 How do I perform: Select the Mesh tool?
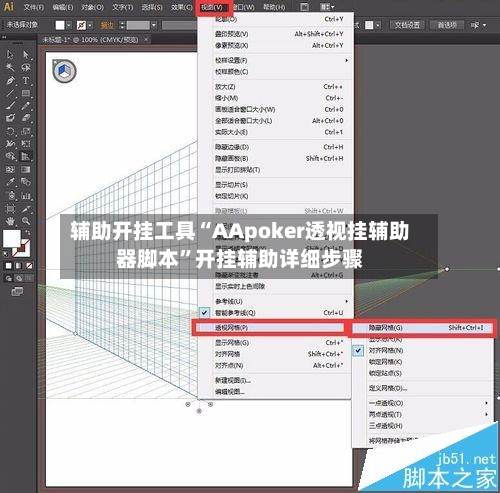click(10, 169)
